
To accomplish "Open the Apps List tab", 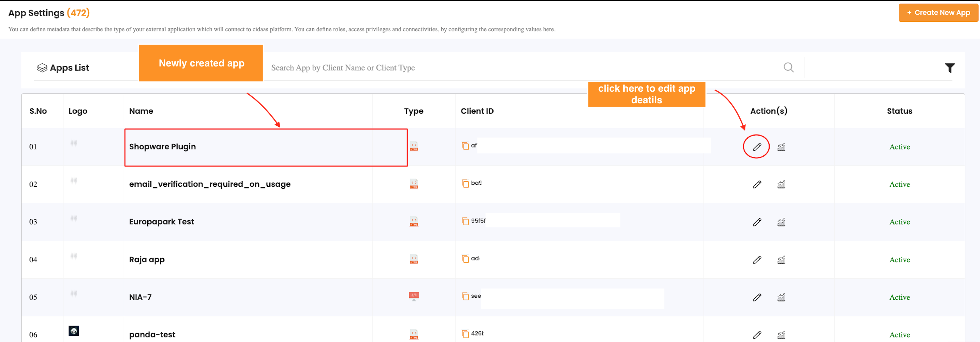I will (63, 68).
